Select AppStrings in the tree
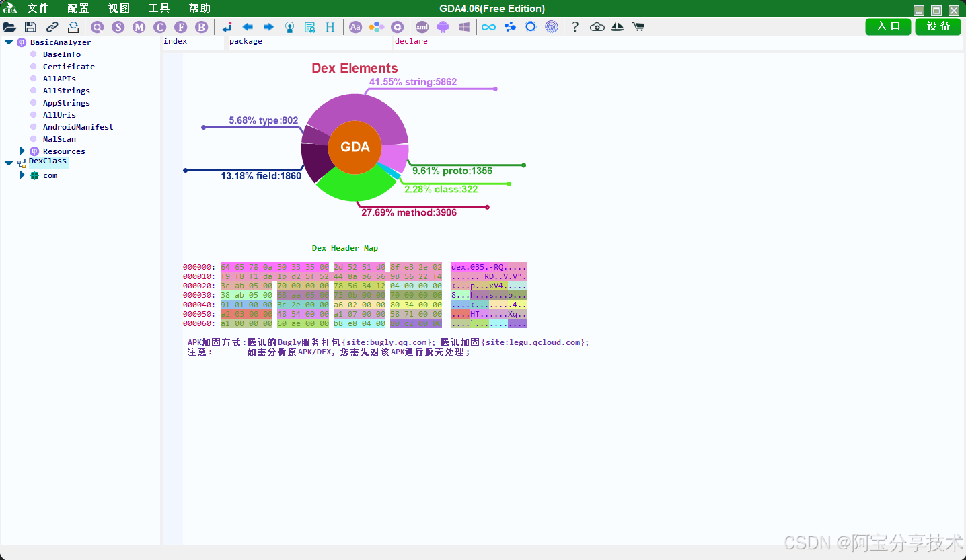The height and width of the screenshot is (560, 966). 67,103
